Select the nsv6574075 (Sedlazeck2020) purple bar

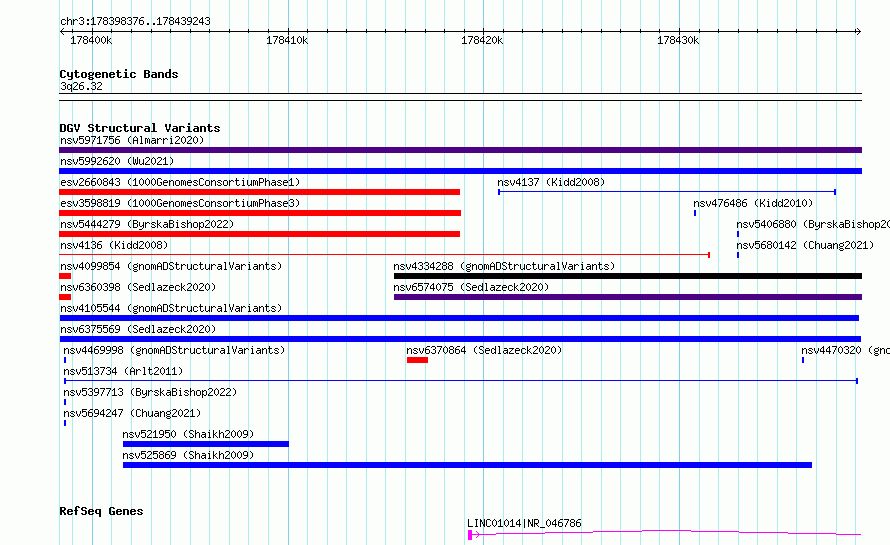pos(628,297)
